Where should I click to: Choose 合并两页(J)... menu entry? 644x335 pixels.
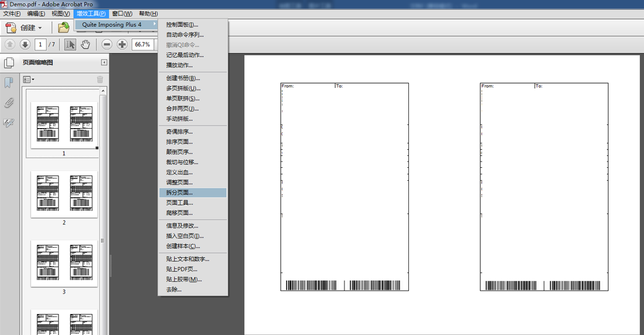point(193,109)
